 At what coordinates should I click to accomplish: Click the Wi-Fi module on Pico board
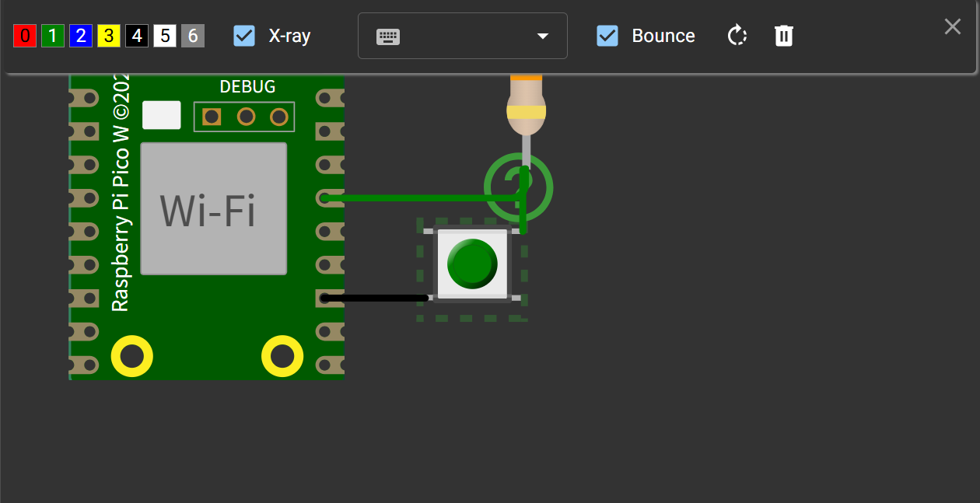coord(213,208)
